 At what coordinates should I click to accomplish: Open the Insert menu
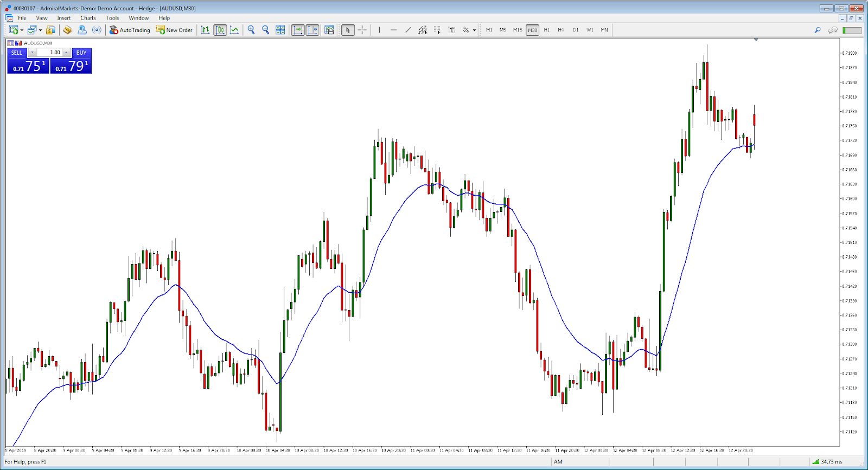pyautogui.click(x=63, y=18)
